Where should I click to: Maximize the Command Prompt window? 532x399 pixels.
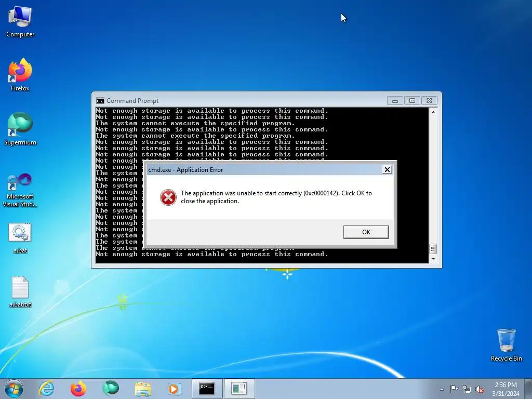click(x=412, y=100)
